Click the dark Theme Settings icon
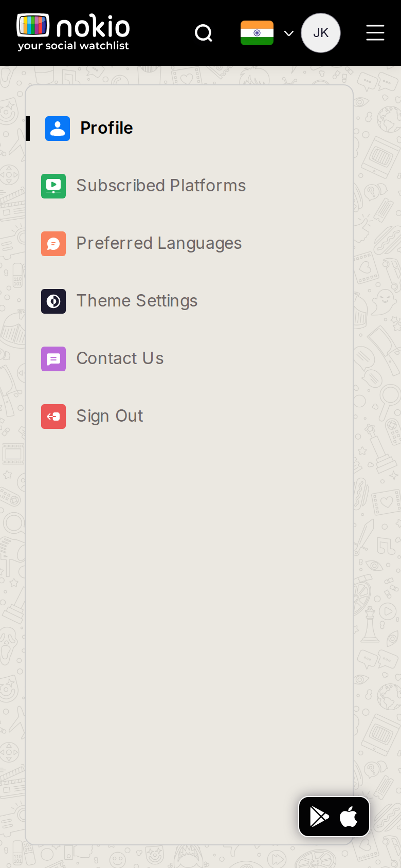 pyautogui.click(x=53, y=301)
